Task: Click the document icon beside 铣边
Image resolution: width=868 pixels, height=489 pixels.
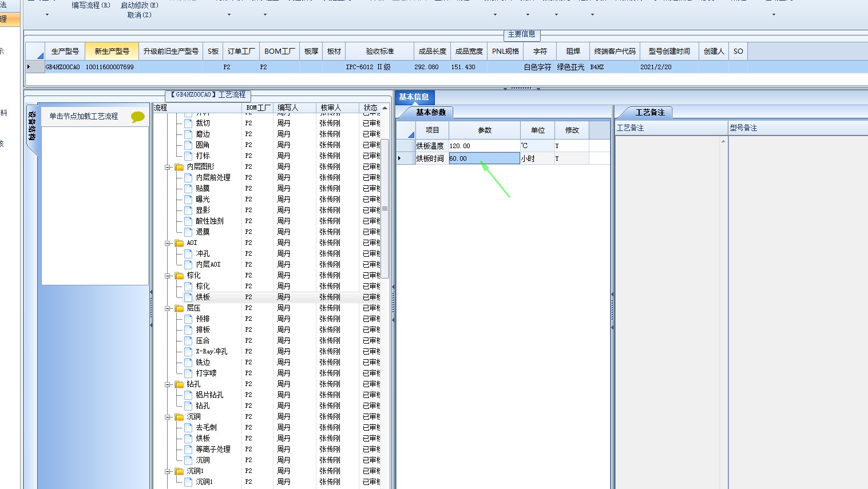Action: [x=188, y=362]
